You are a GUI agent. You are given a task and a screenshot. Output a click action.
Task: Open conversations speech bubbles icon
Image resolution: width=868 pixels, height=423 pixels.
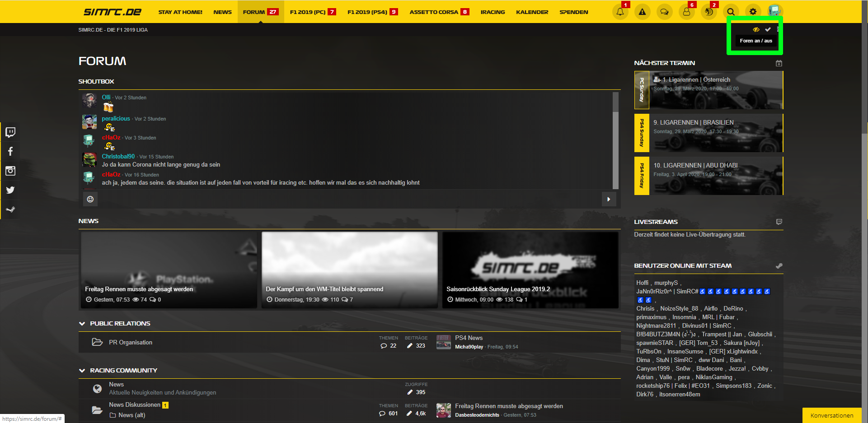click(x=664, y=12)
